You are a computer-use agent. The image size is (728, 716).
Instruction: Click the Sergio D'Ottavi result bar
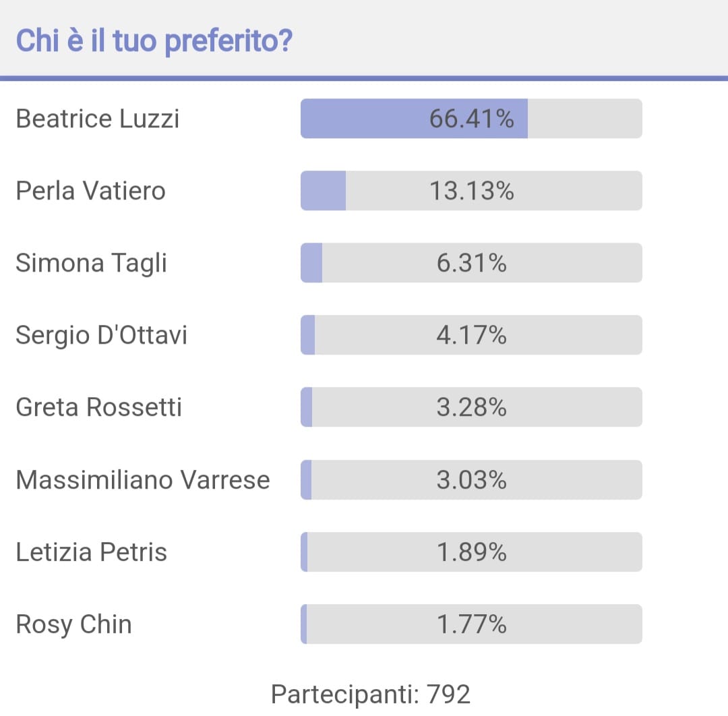click(471, 335)
